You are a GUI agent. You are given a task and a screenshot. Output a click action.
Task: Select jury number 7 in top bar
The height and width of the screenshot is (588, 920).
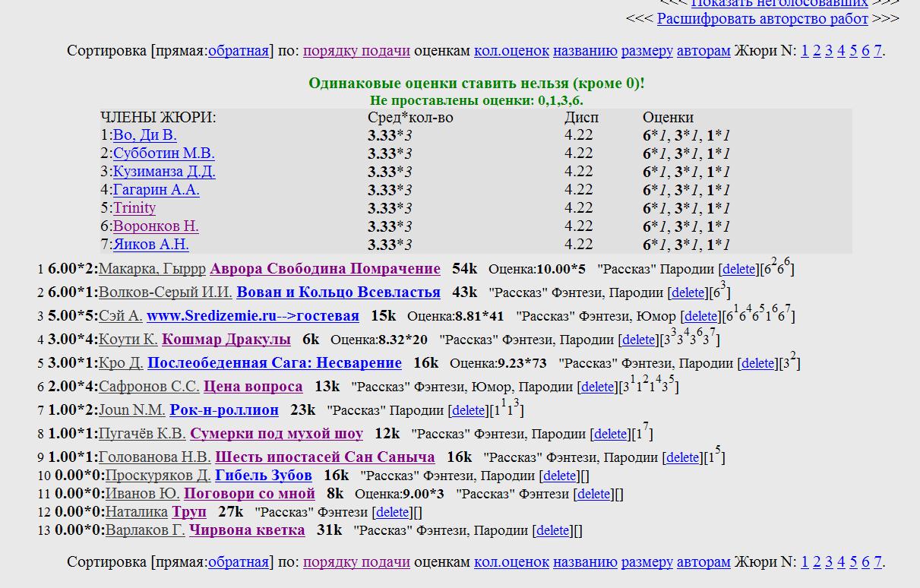point(877,51)
